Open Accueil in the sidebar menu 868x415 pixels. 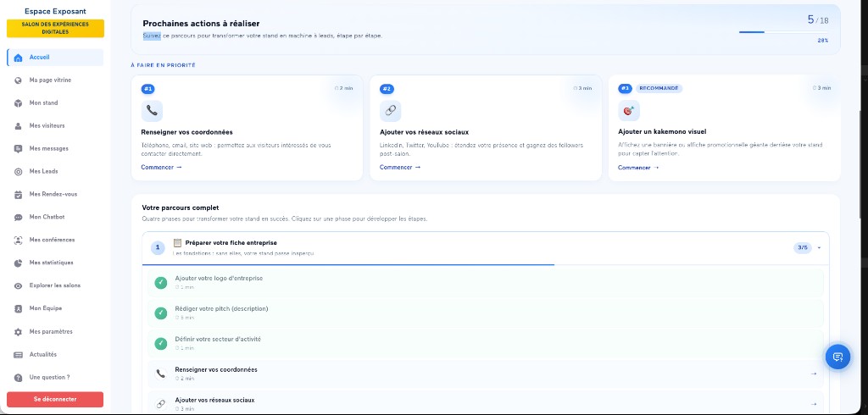coord(55,58)
